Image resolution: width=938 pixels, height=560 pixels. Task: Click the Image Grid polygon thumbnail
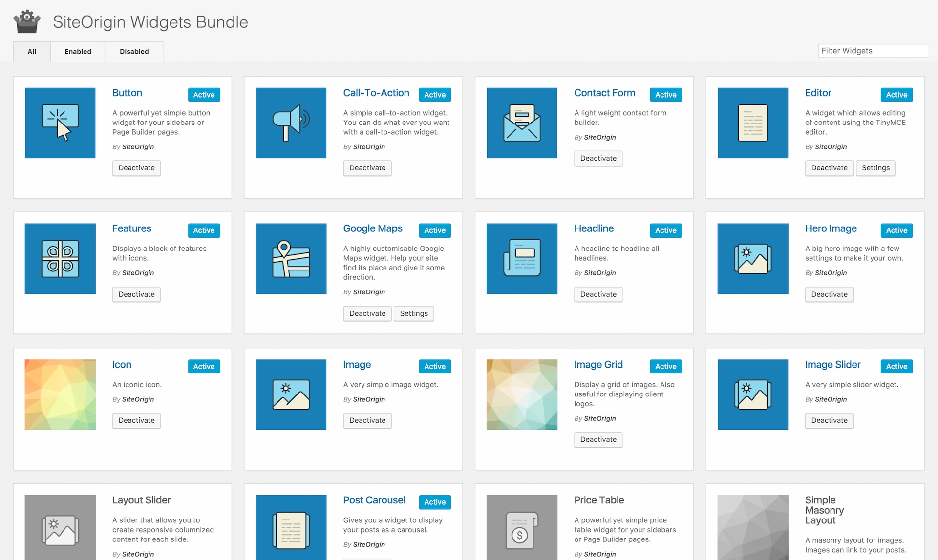(522, 394)
